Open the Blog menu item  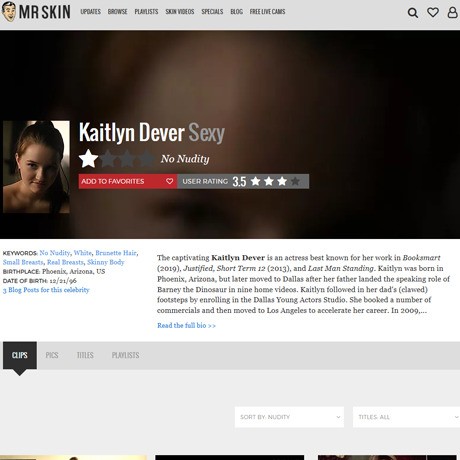click(236, 12)
